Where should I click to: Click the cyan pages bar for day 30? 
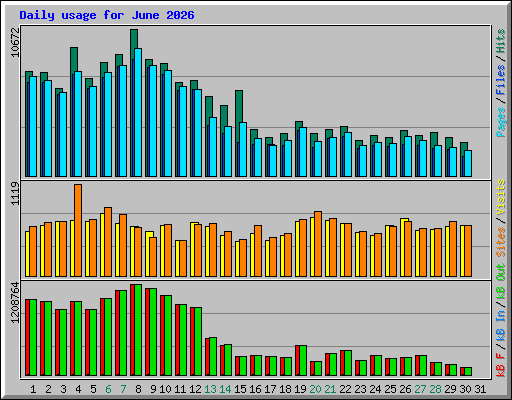click(468, 163)
